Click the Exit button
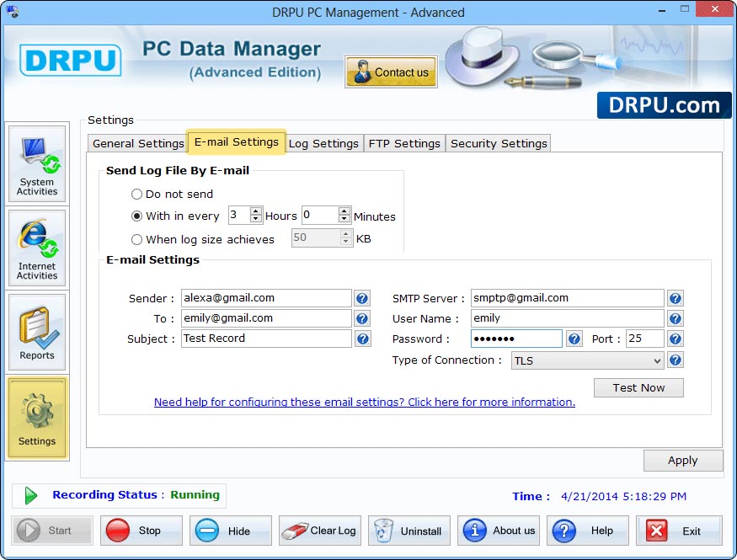737x560 pixels. tap(679, 531)
